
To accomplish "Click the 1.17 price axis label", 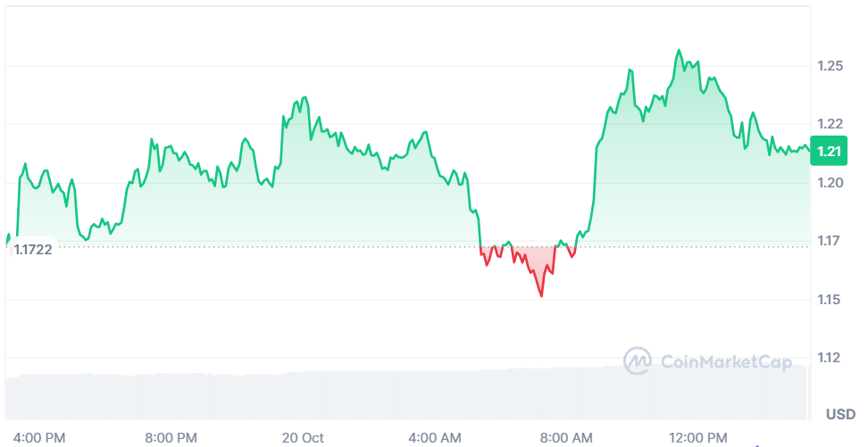I will click(x=830, y=241).
